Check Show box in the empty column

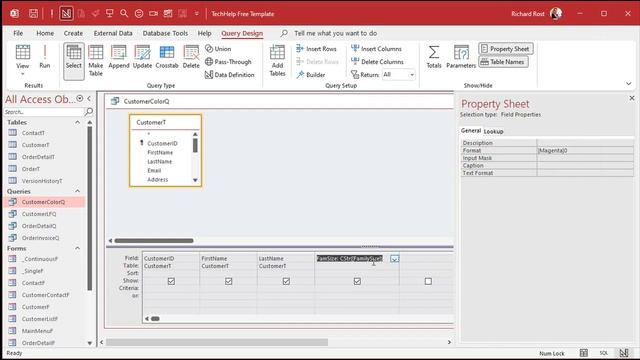click(x=428, y=281)
